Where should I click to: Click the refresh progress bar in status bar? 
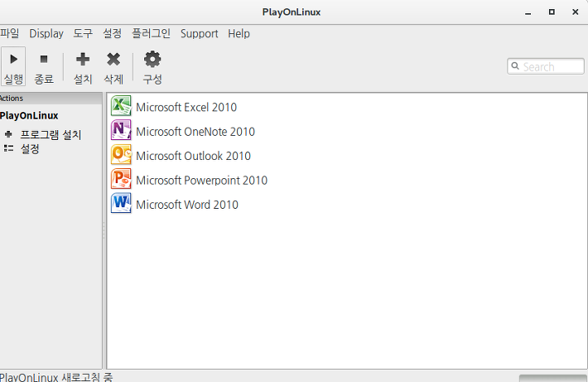pyautogui.click(x=553, y=378)
